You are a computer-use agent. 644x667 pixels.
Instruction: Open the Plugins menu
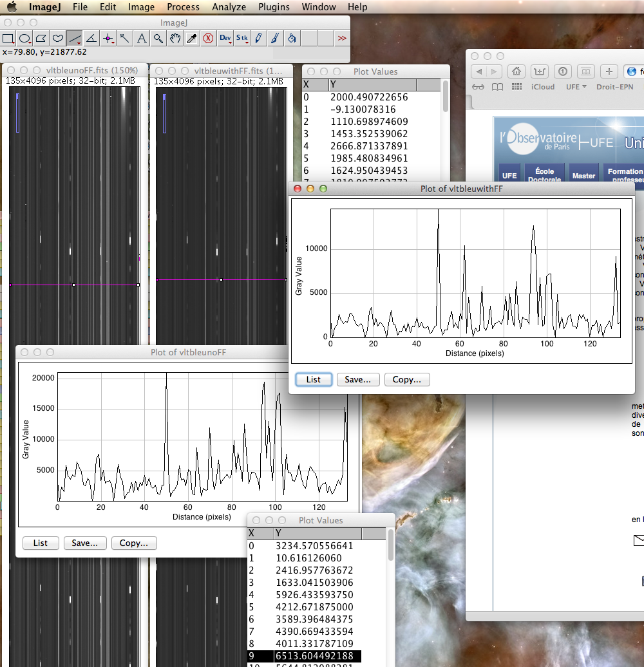(x=274, y=7)
